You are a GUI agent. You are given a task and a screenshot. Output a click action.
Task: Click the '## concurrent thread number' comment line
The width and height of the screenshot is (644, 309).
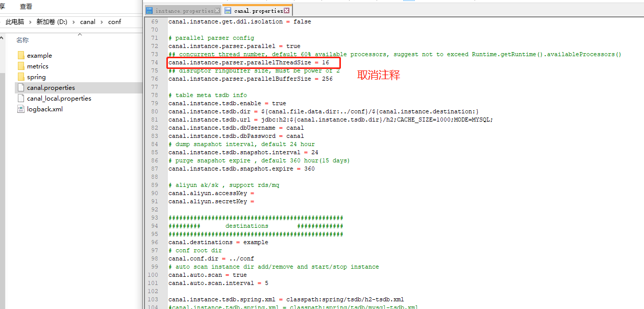(x=395, y=54)
